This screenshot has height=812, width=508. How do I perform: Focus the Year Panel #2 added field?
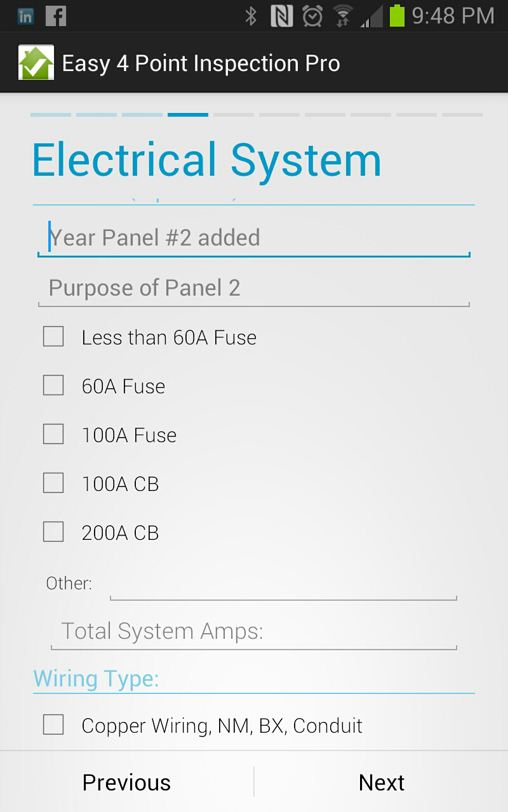254,238
